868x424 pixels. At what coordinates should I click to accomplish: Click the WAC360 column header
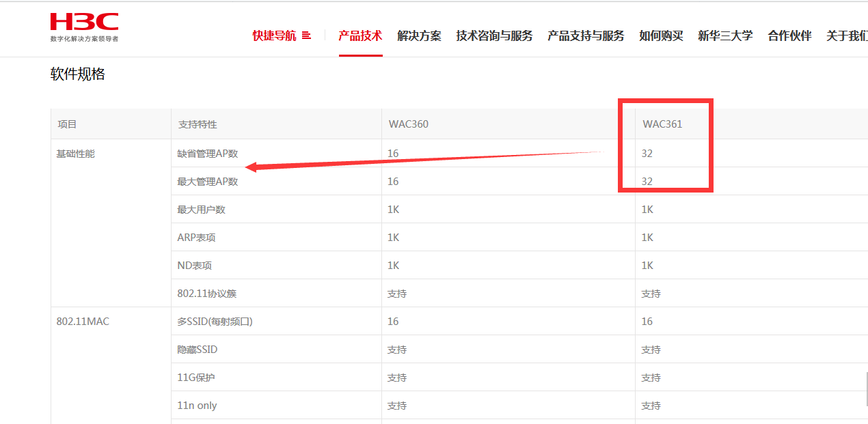tap(409, 124)
